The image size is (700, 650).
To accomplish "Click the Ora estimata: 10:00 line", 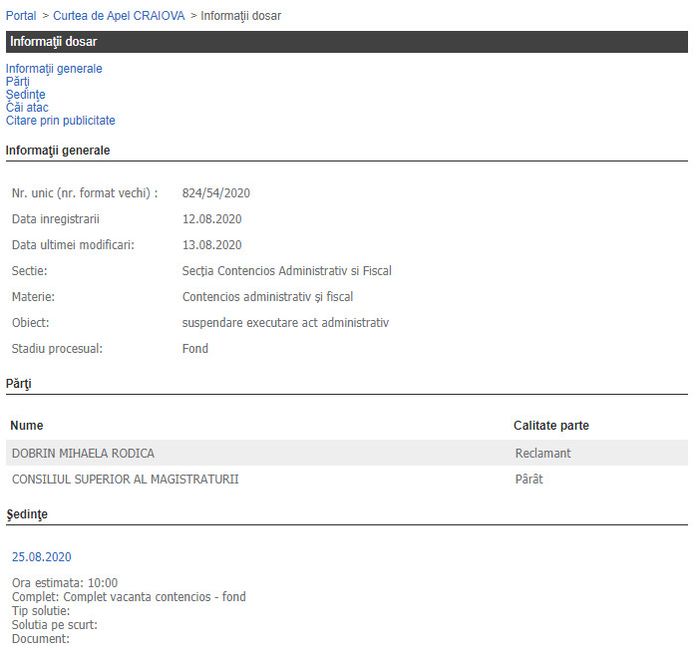I will pos(65,583).
